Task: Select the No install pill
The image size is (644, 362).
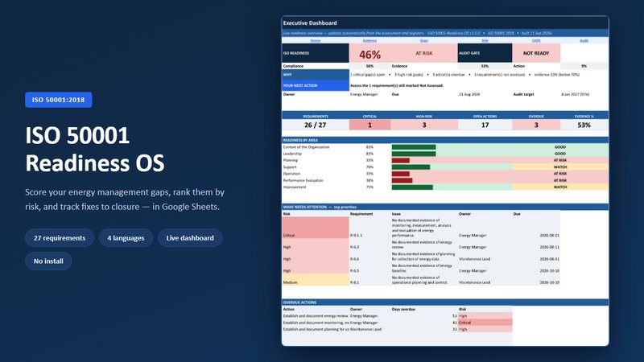Action: point(48,261)
